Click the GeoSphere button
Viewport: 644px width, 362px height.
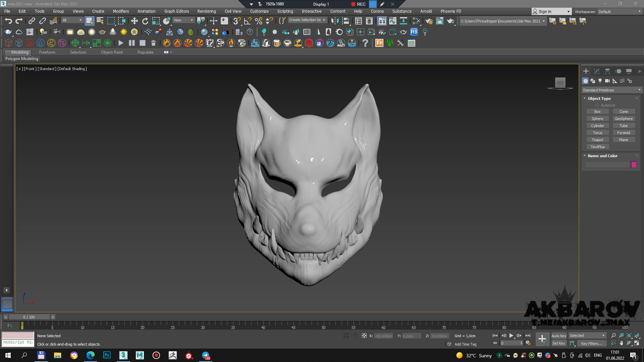(624, 119)
